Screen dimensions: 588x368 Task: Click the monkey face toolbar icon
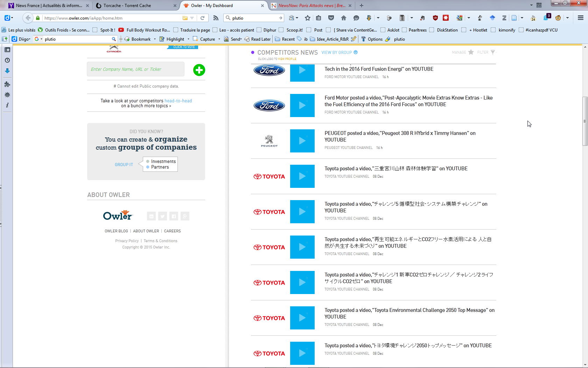pyautogui.click(x=558, y=18)
